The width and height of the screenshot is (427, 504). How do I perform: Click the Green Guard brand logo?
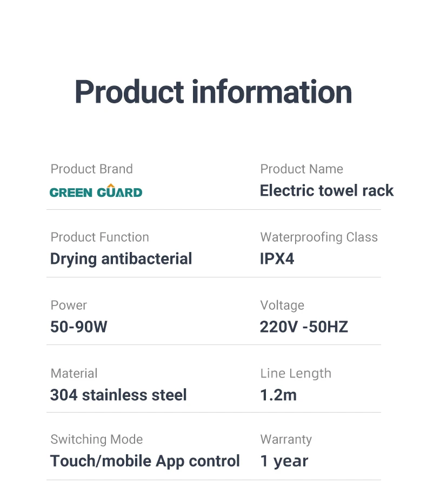click(96, 192)
